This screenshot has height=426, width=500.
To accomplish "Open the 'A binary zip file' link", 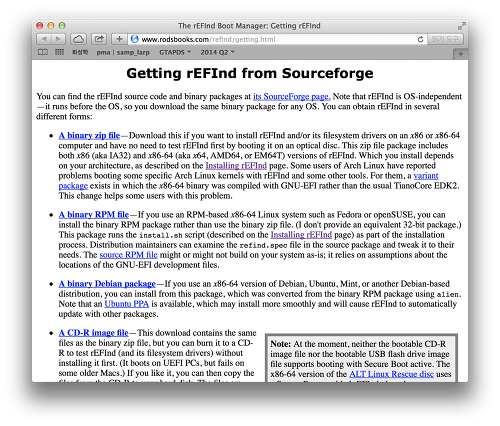I will point(89,135).
